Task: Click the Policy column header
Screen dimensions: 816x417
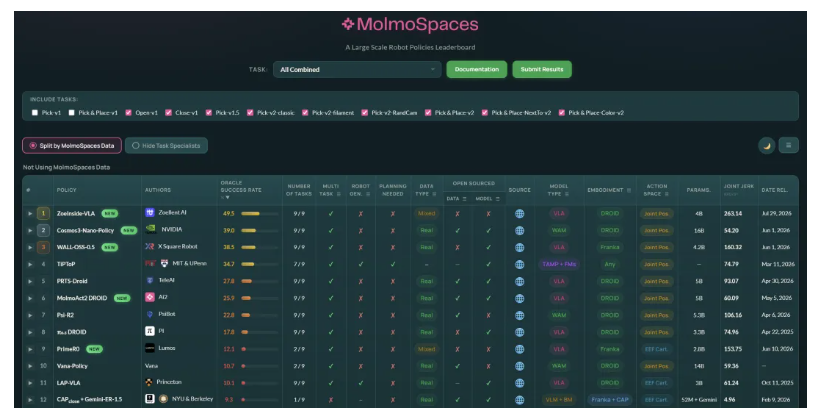Action: pos(67,190)
